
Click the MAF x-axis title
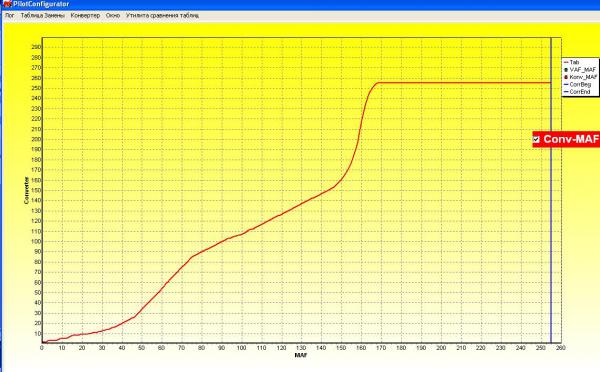[301, 355]
